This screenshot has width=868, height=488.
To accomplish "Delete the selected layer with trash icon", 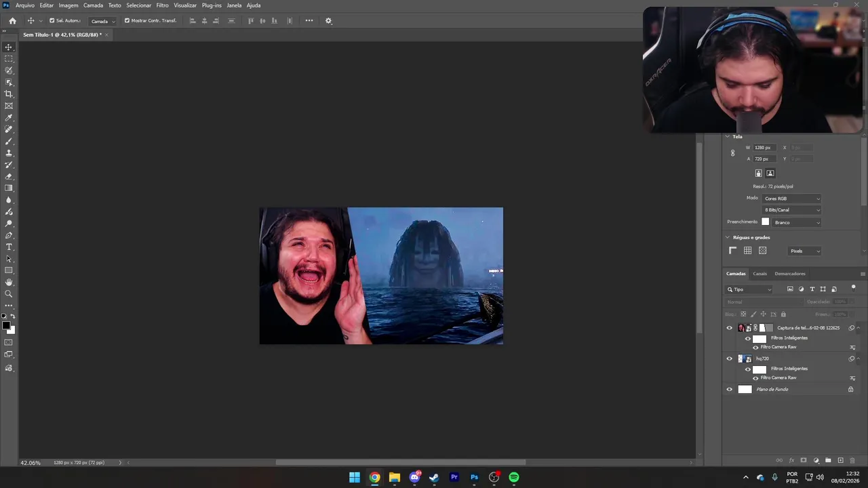I will point(852,461).
